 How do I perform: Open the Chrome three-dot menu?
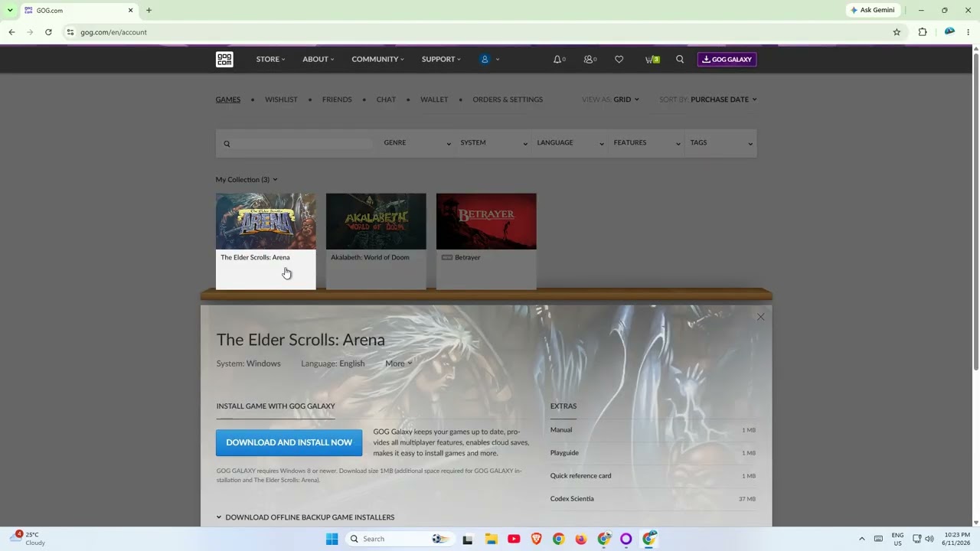pyautogui.click(x=969, y=32)
